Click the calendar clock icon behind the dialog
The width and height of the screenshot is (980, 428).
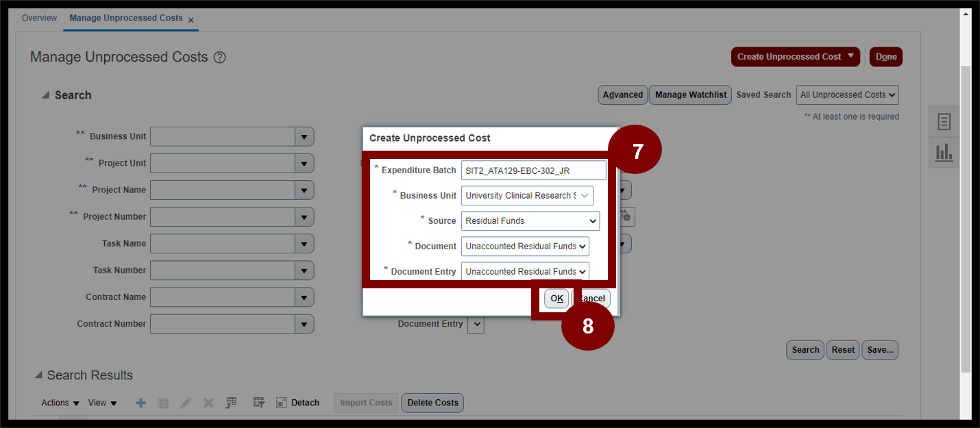[626, 216]
